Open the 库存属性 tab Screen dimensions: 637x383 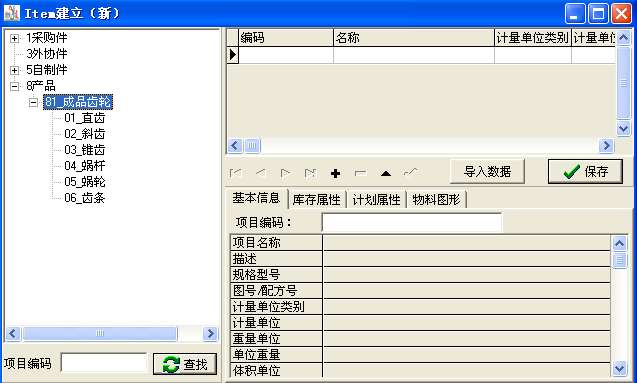coord(316,200)
